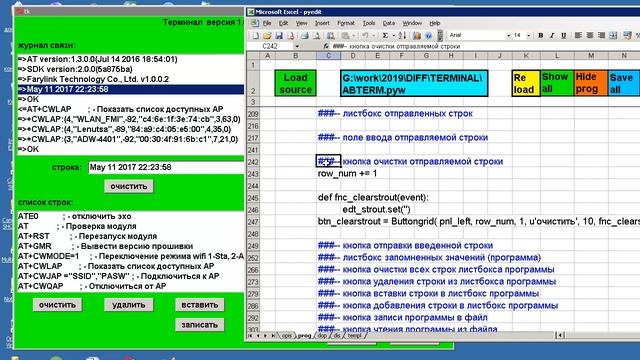Open the Format menu in Excel
The image size is (640, 360).
point(346,23)
